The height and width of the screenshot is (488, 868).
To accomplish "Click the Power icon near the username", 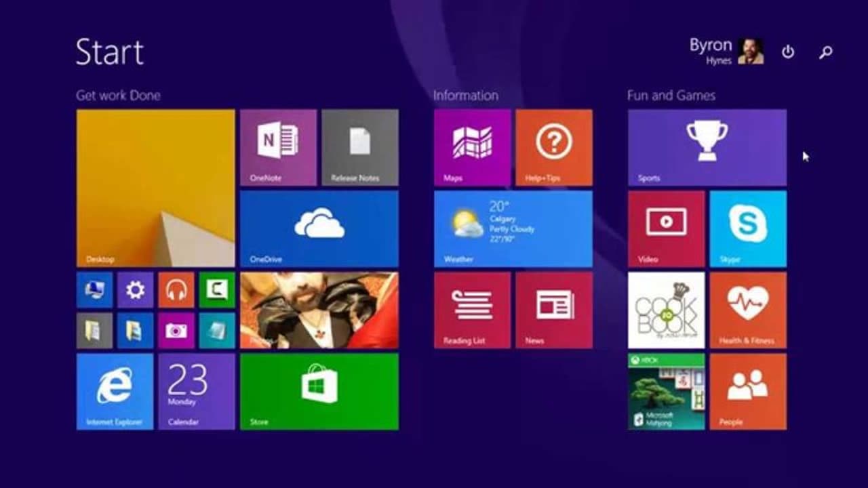I will [x=788, y=52].
